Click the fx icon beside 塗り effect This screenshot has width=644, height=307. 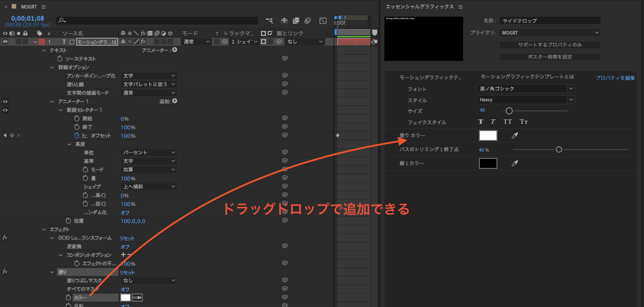[5, 272]
